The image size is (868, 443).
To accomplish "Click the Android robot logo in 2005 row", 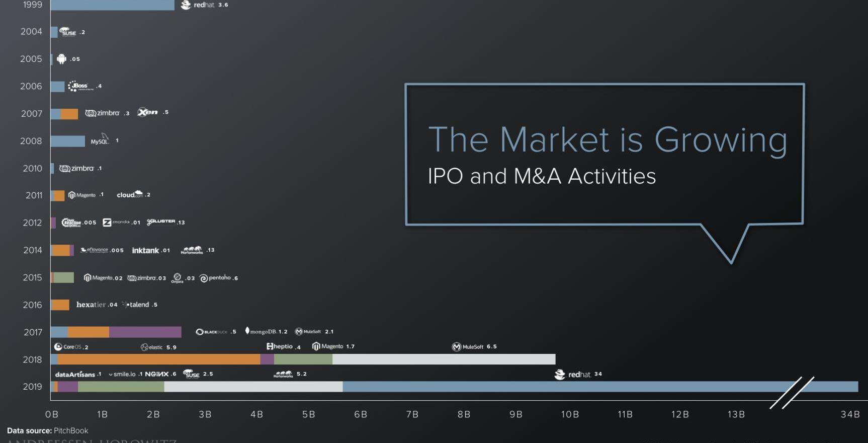I will coord(61,59).
